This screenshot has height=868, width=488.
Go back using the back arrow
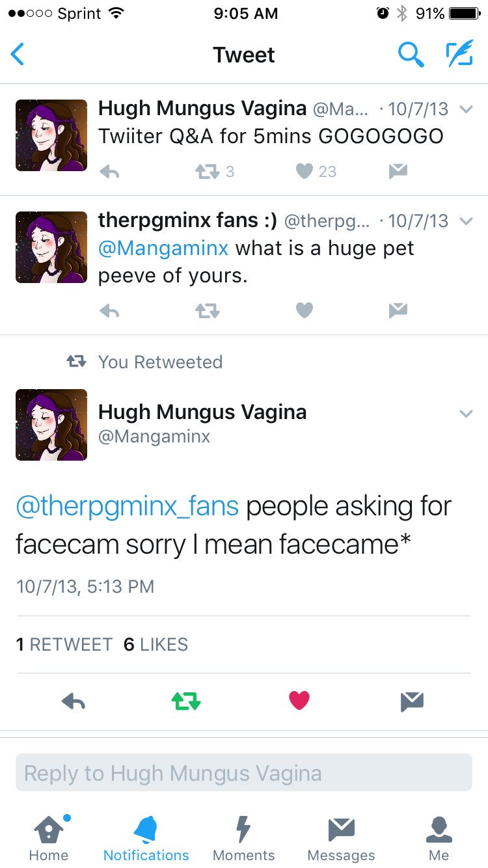click(18, 55)
